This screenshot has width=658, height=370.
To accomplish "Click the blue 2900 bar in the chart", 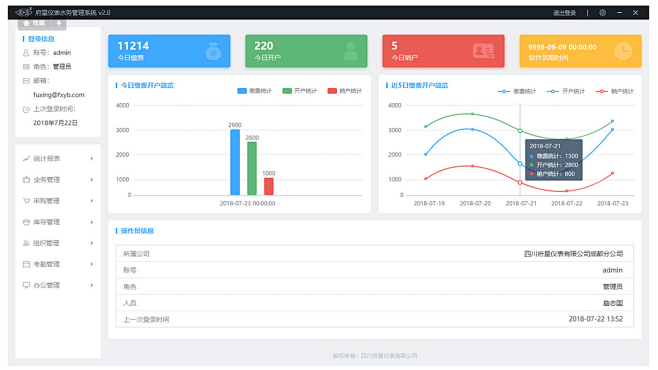I will [x=235, y=162].
